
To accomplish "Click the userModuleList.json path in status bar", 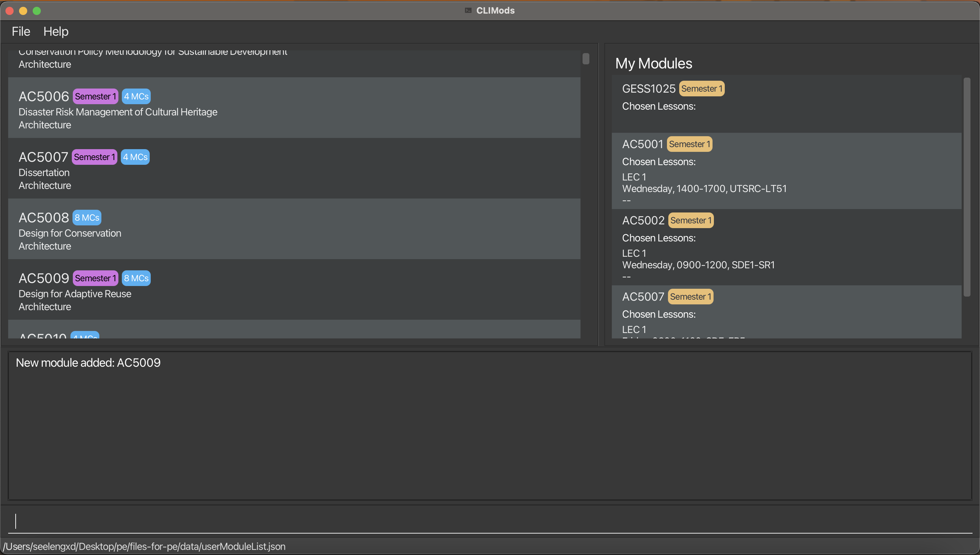I will pyautogui.click(x=144, y=546).
